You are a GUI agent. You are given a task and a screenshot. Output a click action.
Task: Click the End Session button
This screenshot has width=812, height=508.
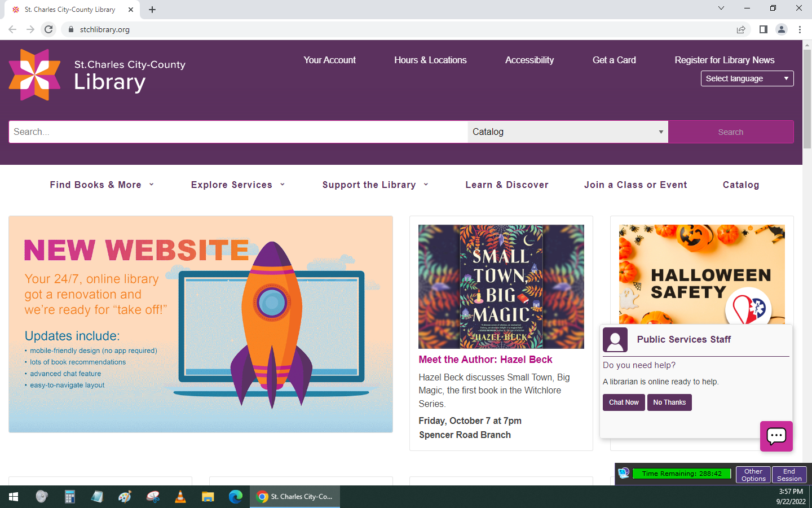789,475
